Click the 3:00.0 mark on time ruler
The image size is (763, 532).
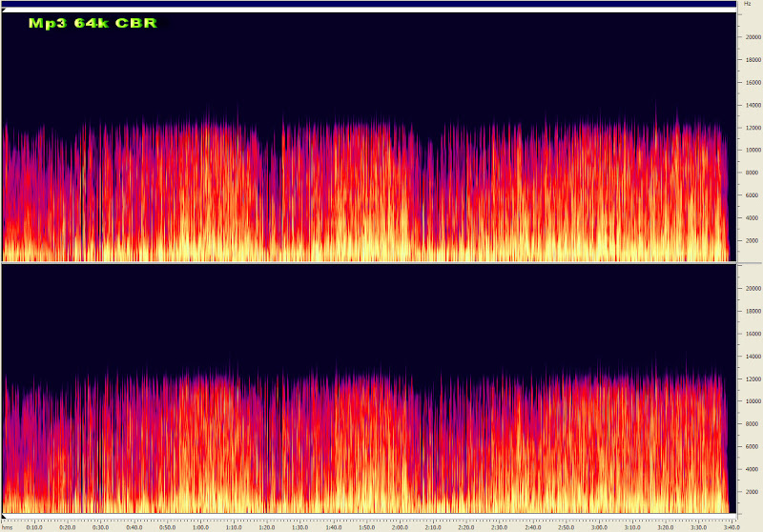[599, 525]
